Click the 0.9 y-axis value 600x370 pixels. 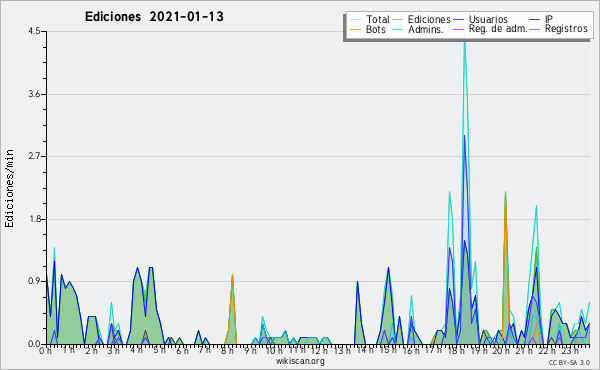[34, 282]
